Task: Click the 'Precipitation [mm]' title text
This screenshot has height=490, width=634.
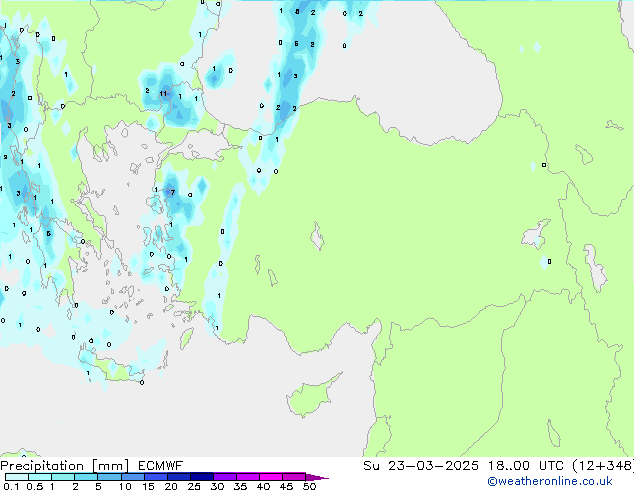Action: pyautogui.click(x=65, y=466)
